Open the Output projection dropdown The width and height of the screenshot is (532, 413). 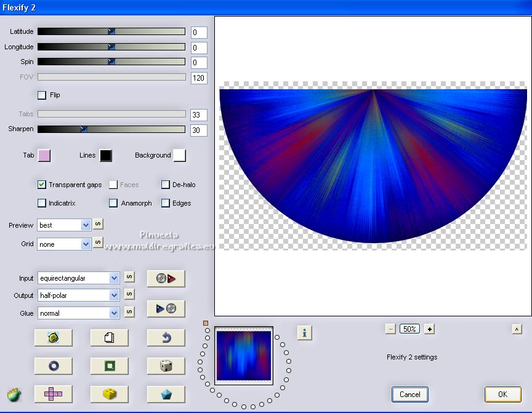[78, 295]
